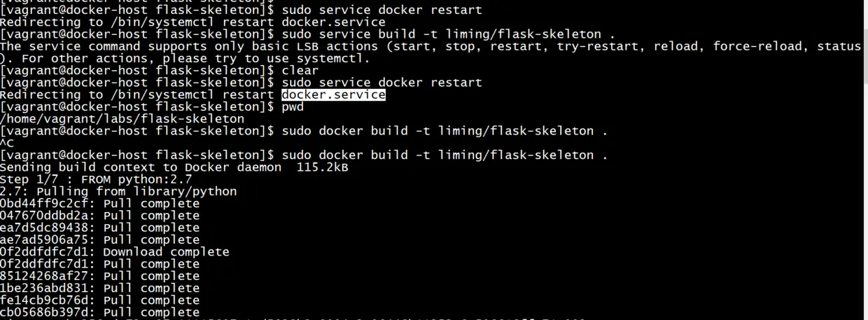The height and width of the screenshot is (320, 868).
Task: Click layer 0bd44ff9c2cf Pull complete line
Action: click(99, 204)
